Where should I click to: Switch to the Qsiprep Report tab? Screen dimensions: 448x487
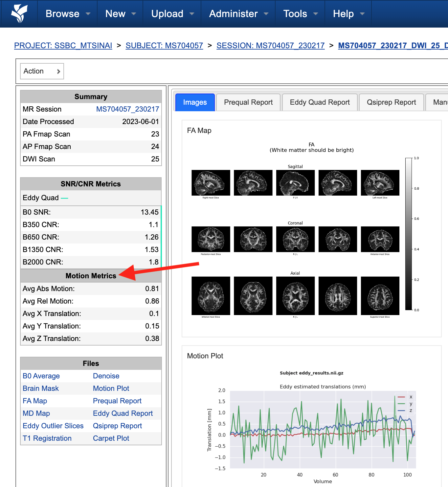pyautogui.click(x=391, y=102)
